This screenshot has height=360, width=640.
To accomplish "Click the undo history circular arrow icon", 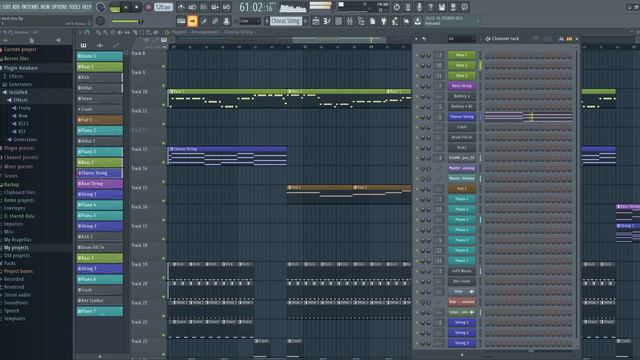I will coord(396,7).
